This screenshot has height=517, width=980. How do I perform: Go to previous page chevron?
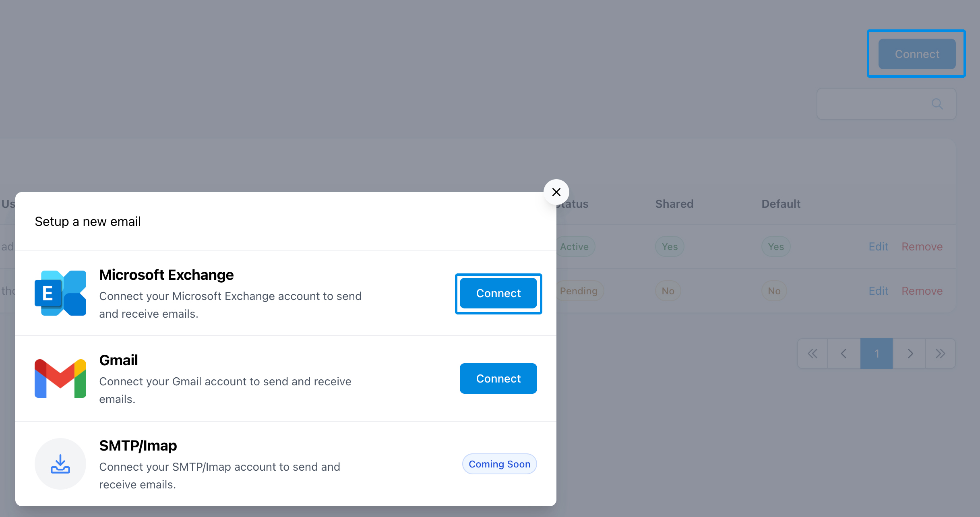[x=844, y=354]
